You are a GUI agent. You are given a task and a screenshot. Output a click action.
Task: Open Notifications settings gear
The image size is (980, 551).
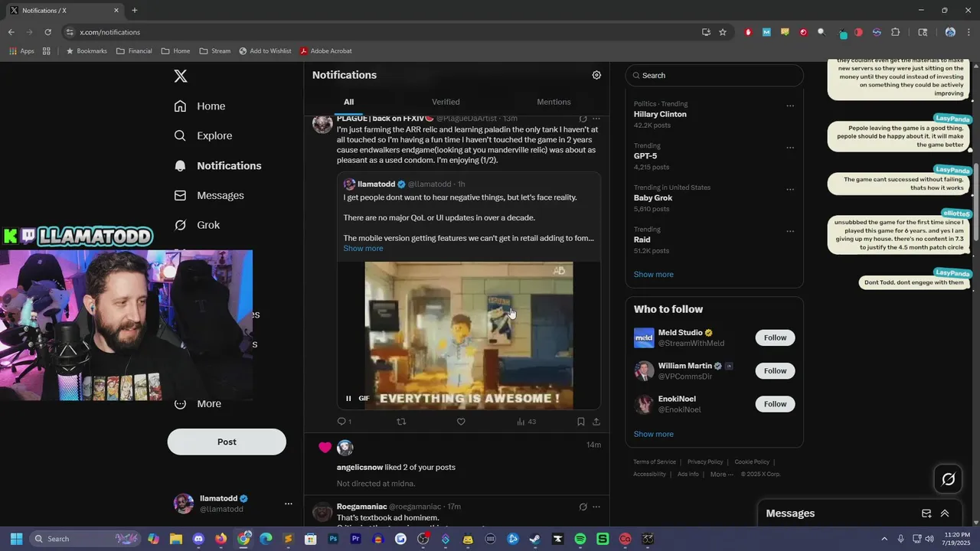[x=596, y=75]
